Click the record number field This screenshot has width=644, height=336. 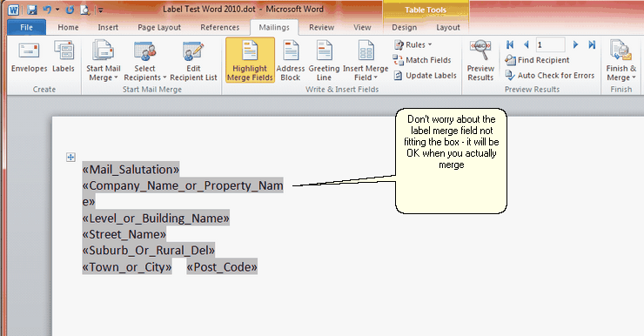[550, 44]
